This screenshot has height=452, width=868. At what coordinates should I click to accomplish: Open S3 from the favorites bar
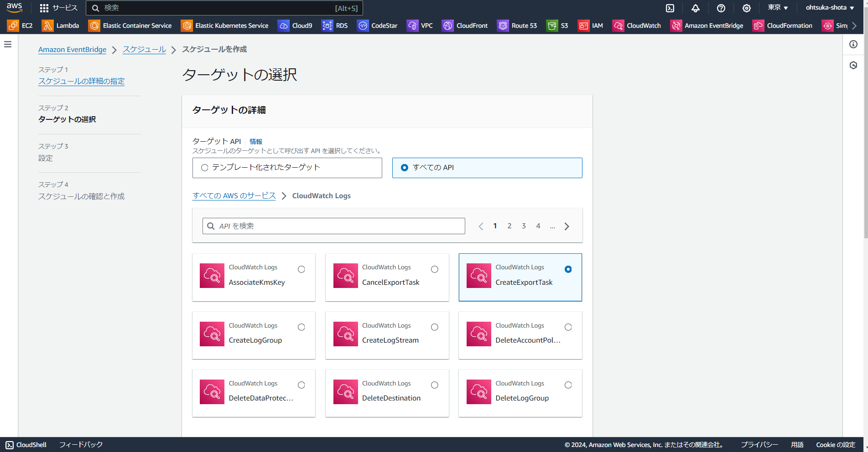557,26
